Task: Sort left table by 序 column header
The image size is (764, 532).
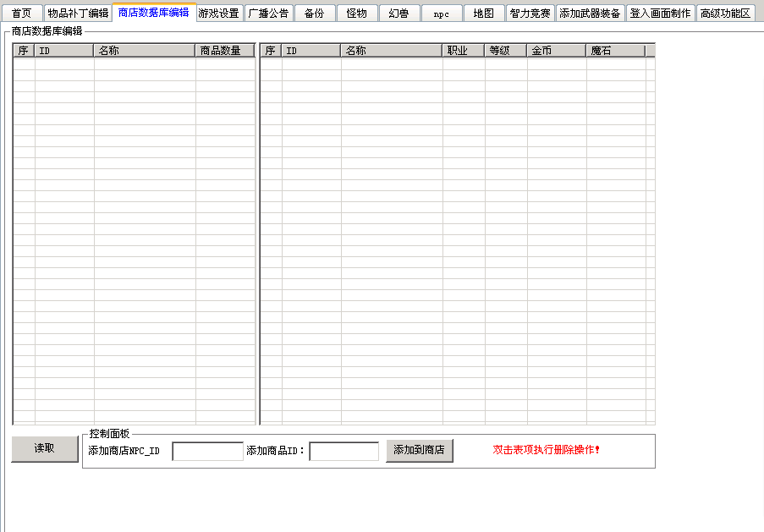Action: (24, 51)
